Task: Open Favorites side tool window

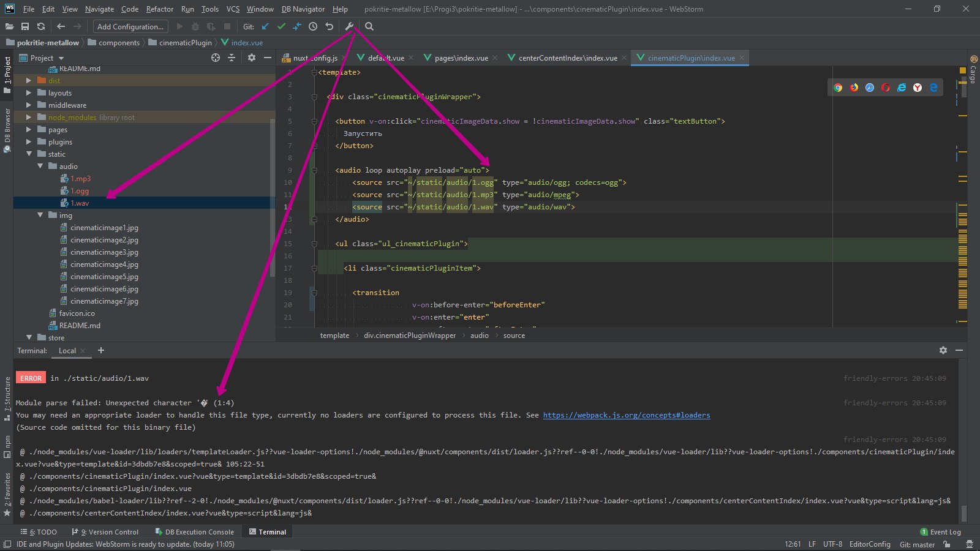Action: coord(7,495)
